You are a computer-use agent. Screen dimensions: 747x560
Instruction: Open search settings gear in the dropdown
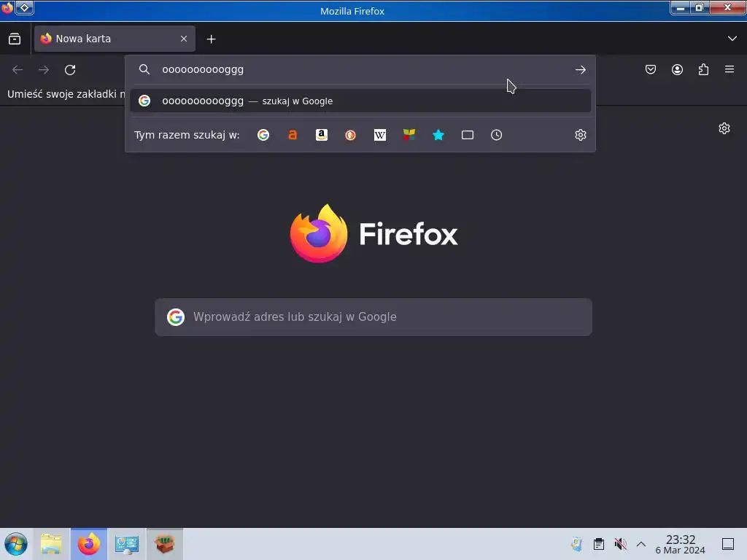[x=580, y=135]
